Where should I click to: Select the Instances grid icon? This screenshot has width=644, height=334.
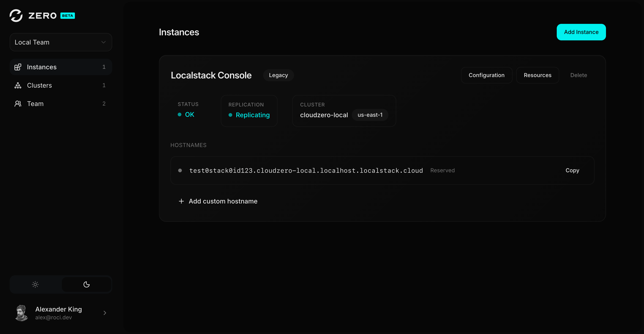coord(18,67)
